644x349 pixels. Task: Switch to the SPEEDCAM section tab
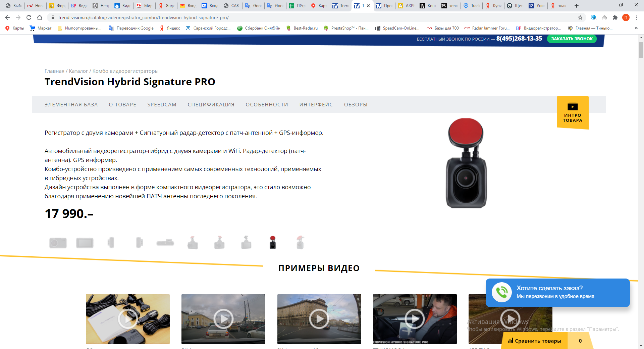click(162, 105)
